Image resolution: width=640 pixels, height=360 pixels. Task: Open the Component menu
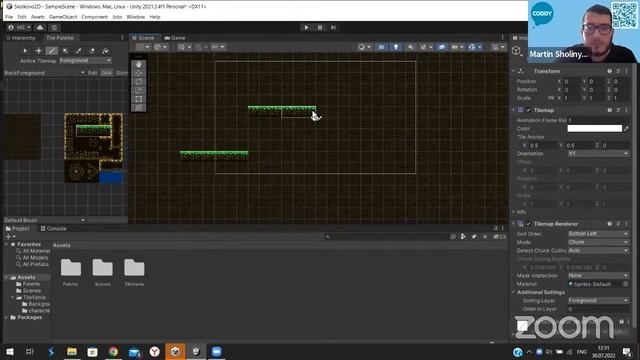tap(94, 17)
